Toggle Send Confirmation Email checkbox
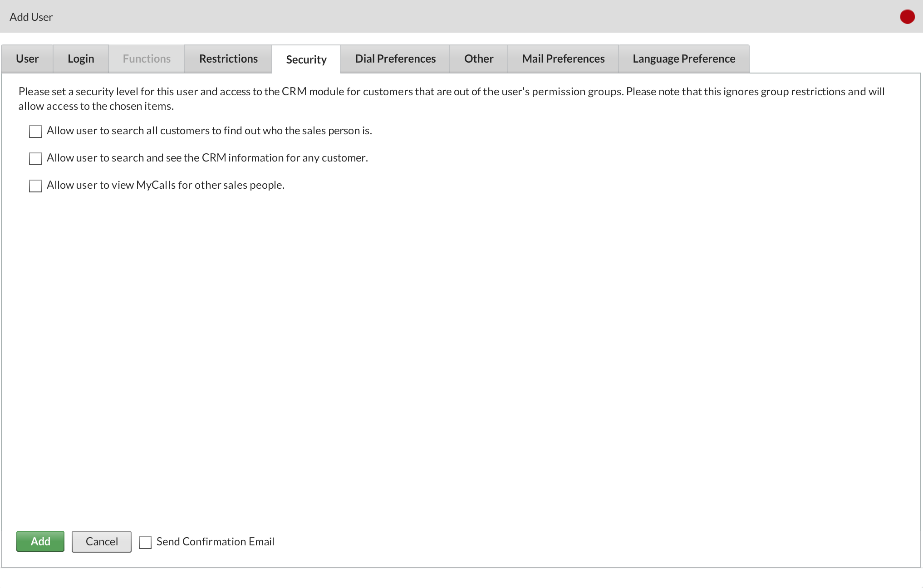The image size is (923, 588). (145, 542)
